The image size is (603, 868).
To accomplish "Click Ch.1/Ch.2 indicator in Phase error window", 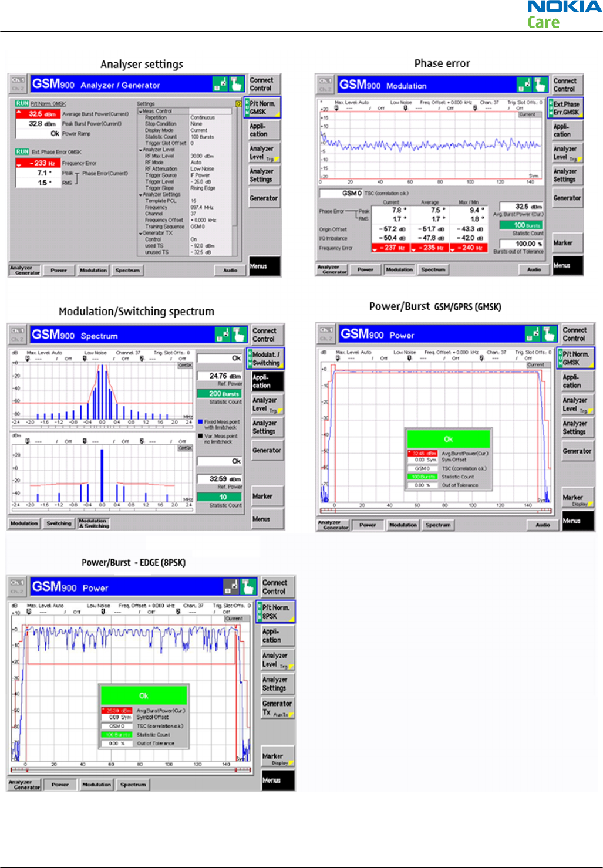I will (x=325, y=85).
